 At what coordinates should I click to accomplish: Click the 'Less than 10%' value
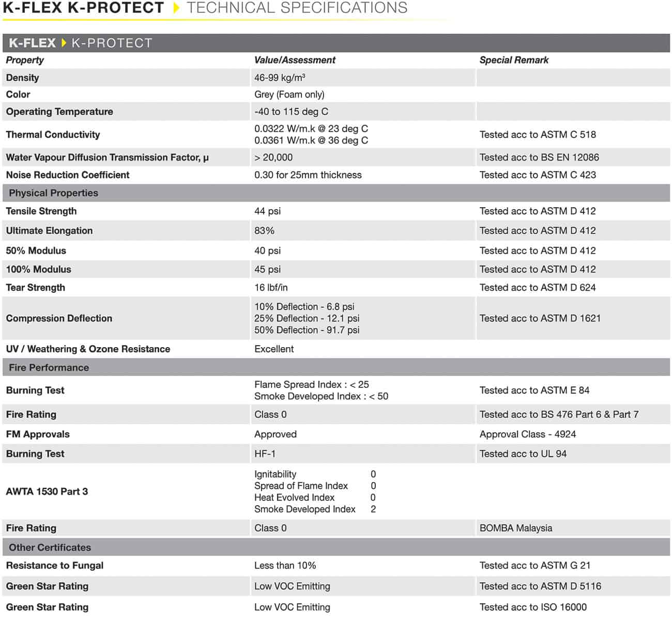click(285, 566)
